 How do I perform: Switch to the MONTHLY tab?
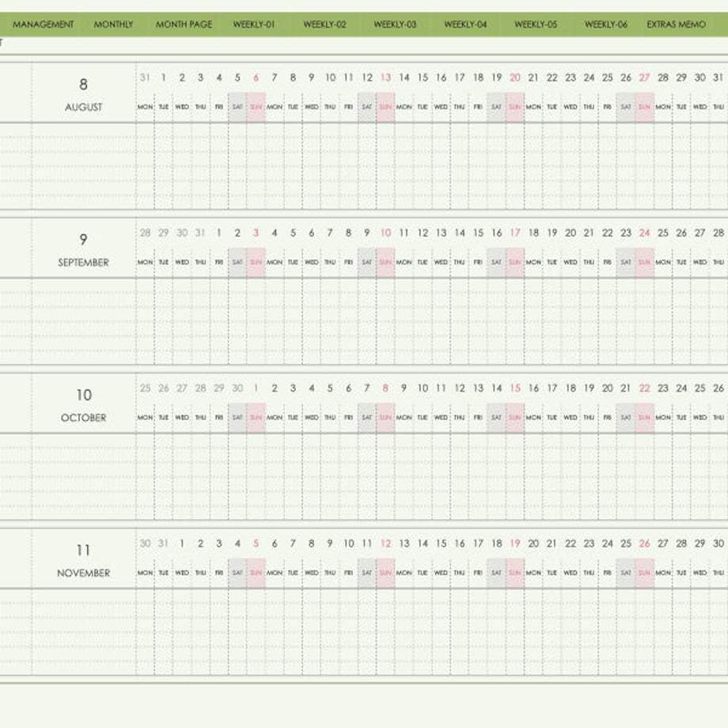coord(113,25)
